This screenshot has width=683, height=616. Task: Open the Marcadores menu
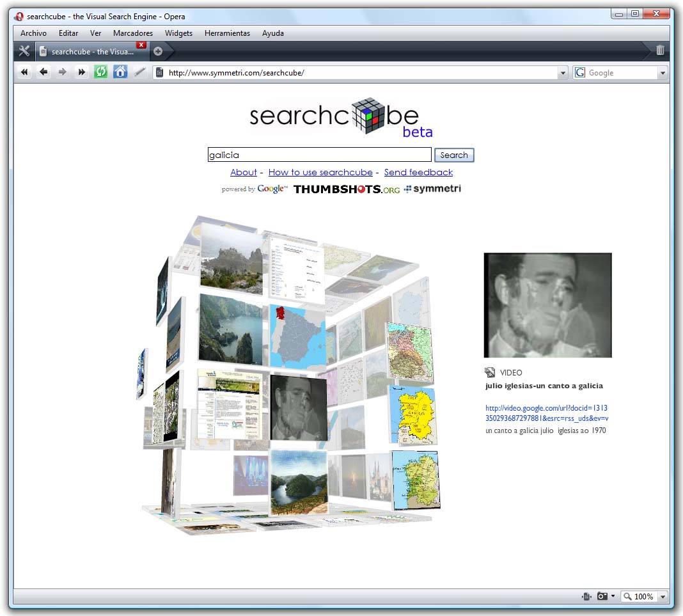click(133, 33)
